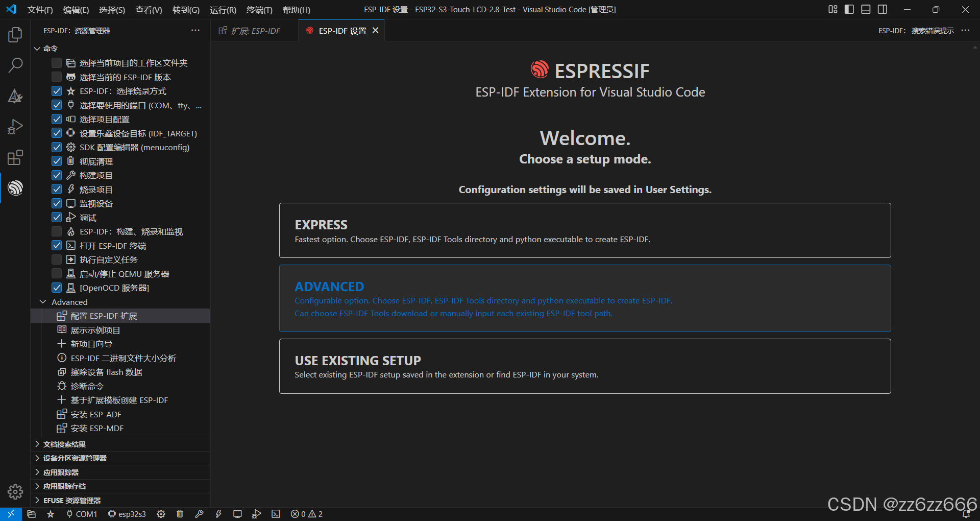Uncheck ESP-IDF: 选择烧录方式 checkbox
Image resolution: width=980 pixels, height=521 pixels.
pyautogui.click(x=57, y=91)
